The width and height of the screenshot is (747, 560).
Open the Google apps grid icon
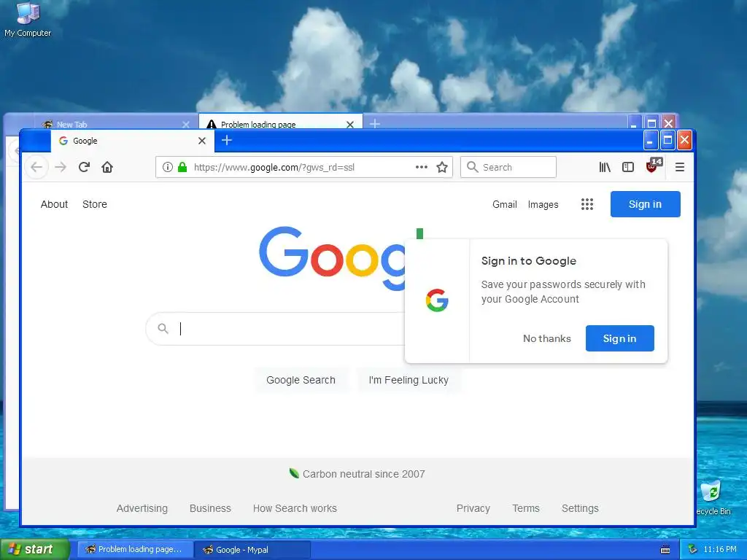click(x=587, y=204)
